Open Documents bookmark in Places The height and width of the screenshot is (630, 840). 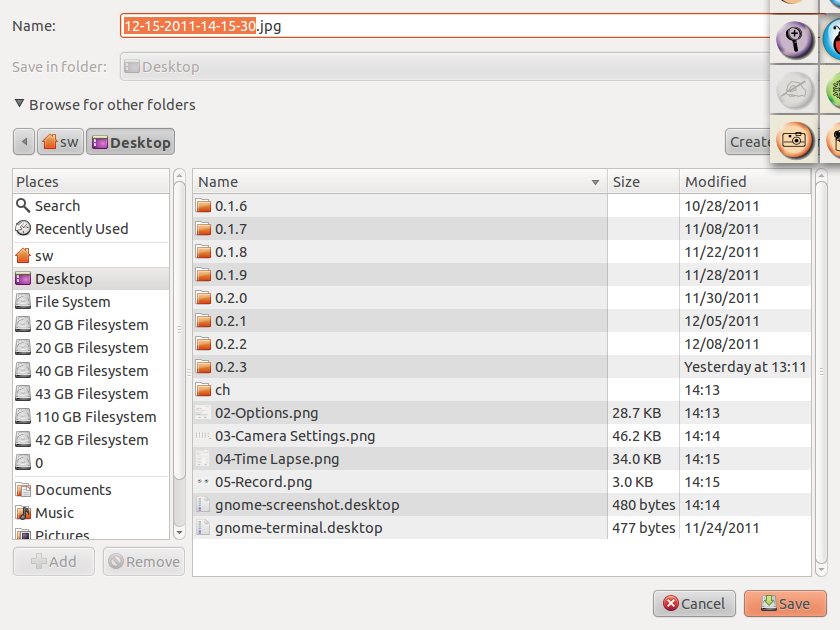pos(91,490)
